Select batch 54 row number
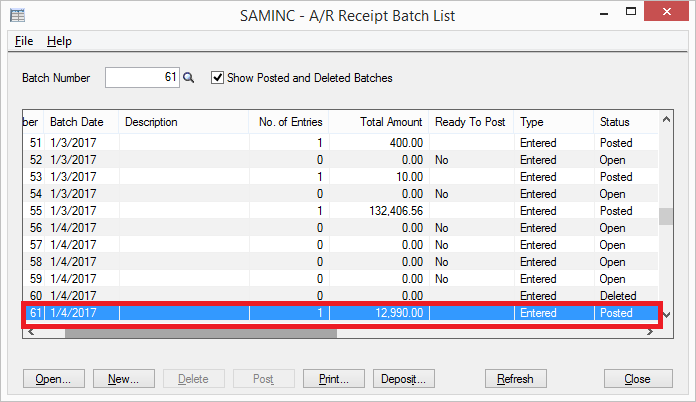Screen dimensions: 696x402 pyautogui.click(x=36, y=194)
